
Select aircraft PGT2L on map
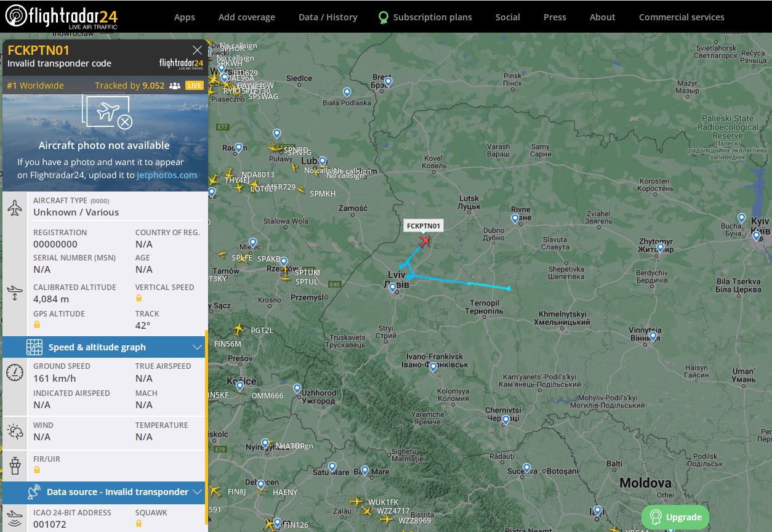click(239, 329)
